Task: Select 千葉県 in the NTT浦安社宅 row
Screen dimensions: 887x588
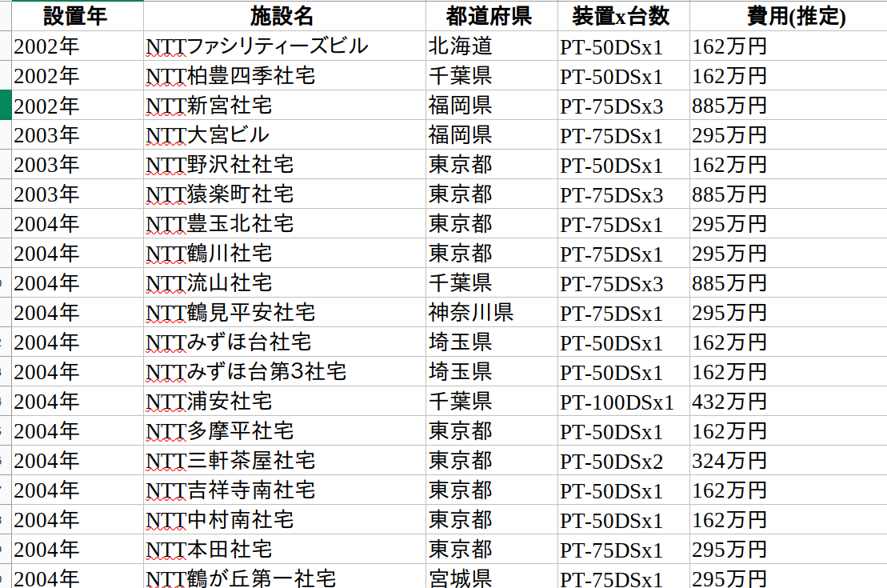Action: click(492, 402)
